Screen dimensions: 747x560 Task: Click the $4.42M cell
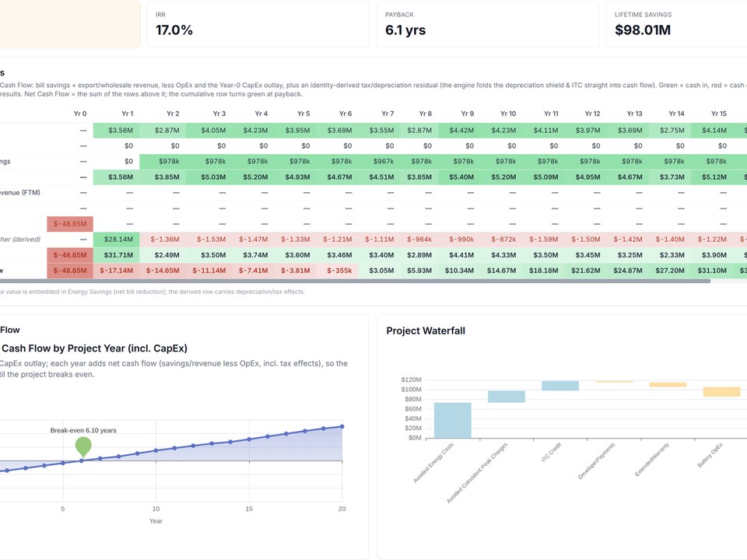[x=458, y=131]
